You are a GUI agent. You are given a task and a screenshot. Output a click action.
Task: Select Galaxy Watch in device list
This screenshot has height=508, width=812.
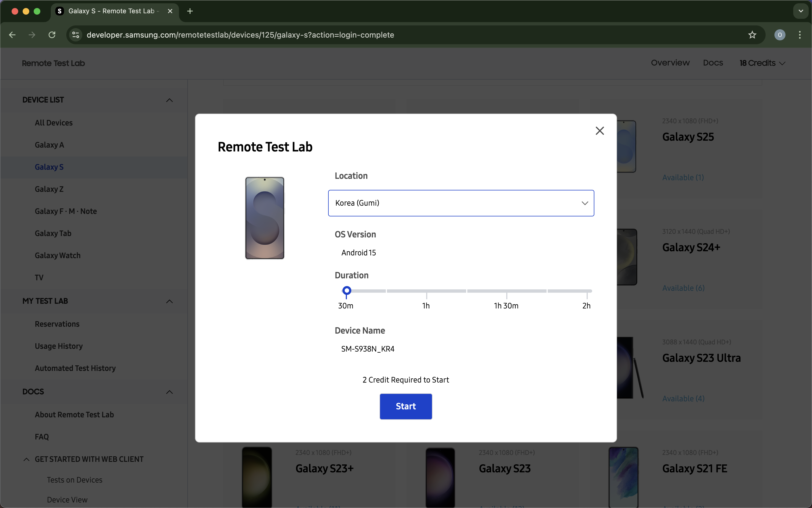(x=58, y=256)
